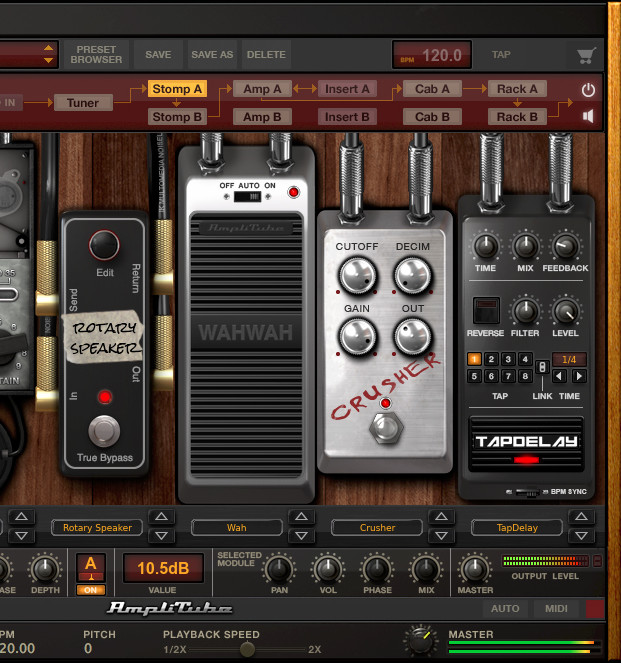This screenshot has width=621, height=663.
Task: Click the VOL knob for selected module
Action: [x=328, y=569]
